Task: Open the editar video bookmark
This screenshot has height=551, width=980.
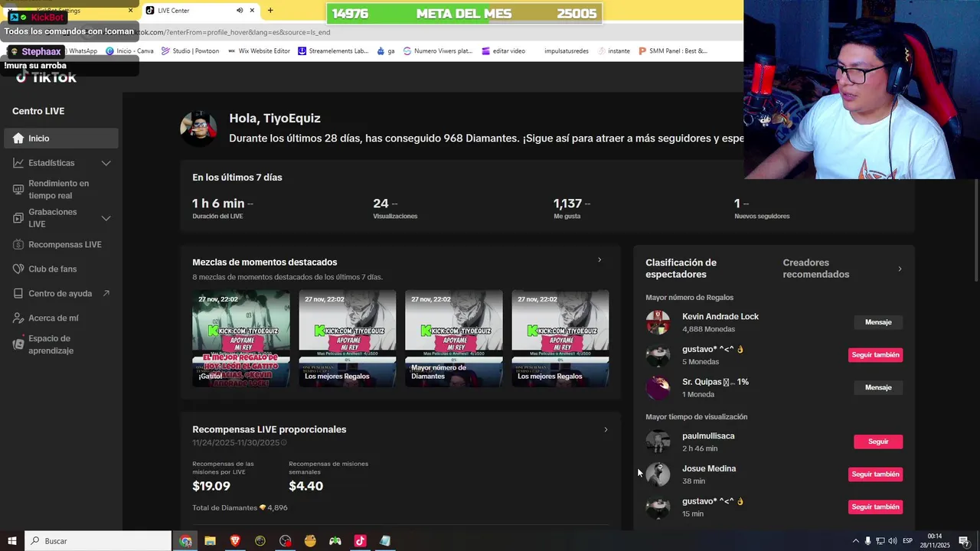Action: (503, 51)
